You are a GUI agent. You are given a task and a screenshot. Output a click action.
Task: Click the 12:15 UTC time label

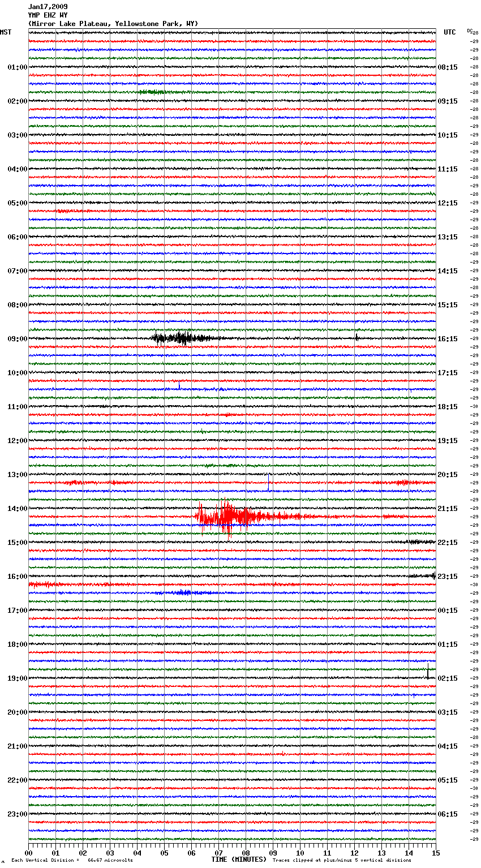pyautogui.click(x=448, y=203)
